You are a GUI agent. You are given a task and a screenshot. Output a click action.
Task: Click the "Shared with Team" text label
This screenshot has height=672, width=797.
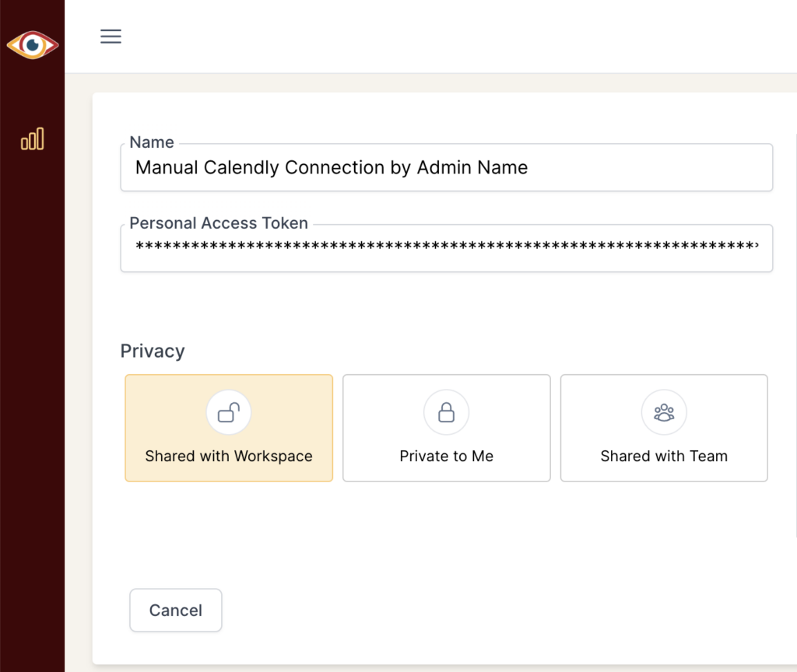coord(664,457)
